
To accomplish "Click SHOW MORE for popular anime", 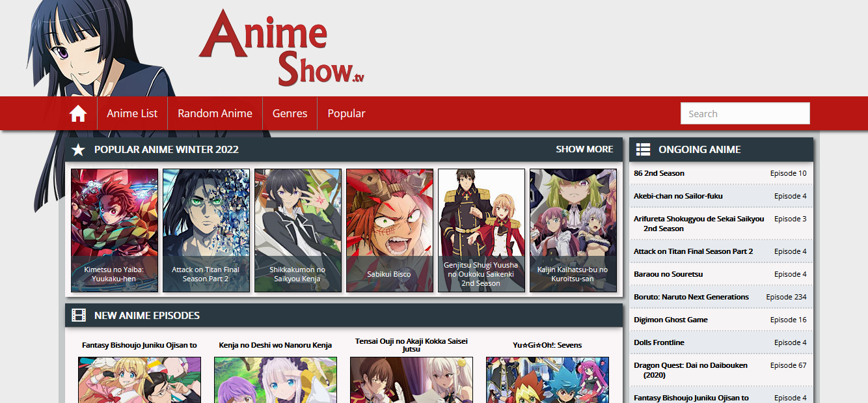I will click(x=584, y=149).
